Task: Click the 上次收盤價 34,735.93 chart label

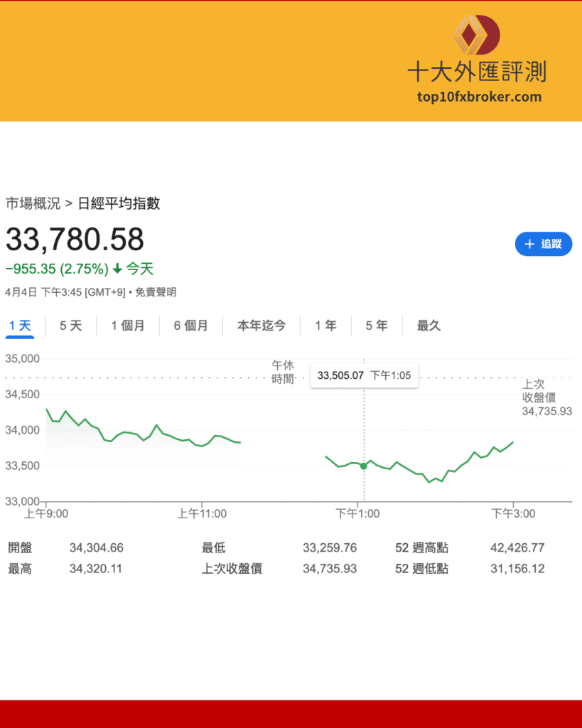Action: 546,397
